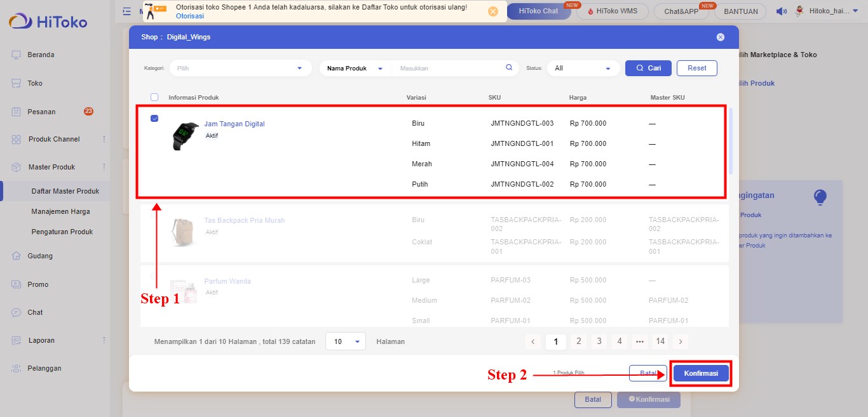This screenshot has height=417, width=868.
Task: Open Pengaturan Produk submenu item
Action: [x=62, y=232]
